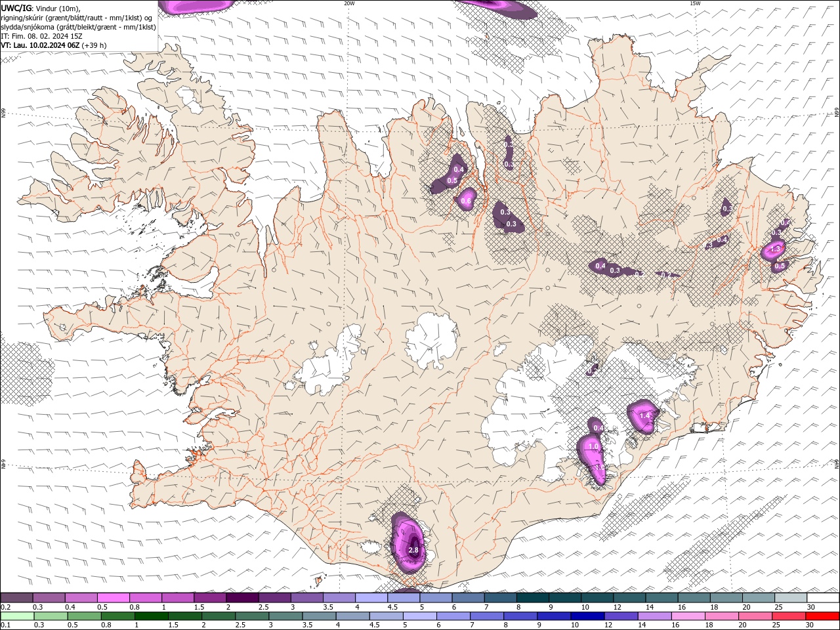Click the valid time 'VT: Lau. 10.02.2024 06Z'

point(41,45)
